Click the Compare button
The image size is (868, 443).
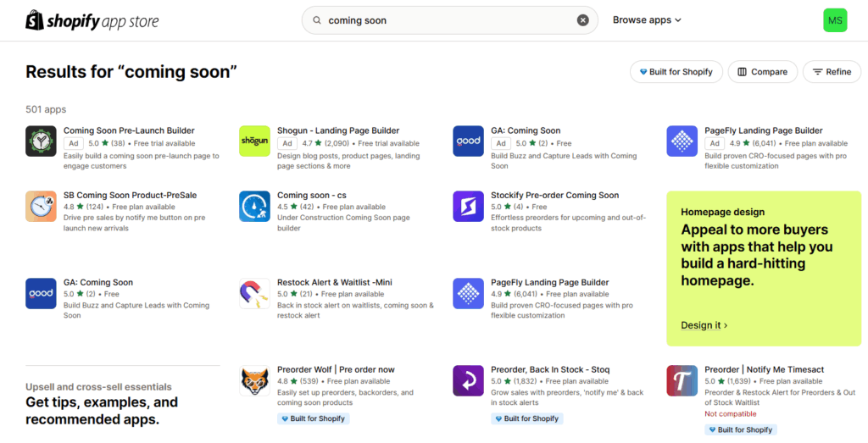762,72
